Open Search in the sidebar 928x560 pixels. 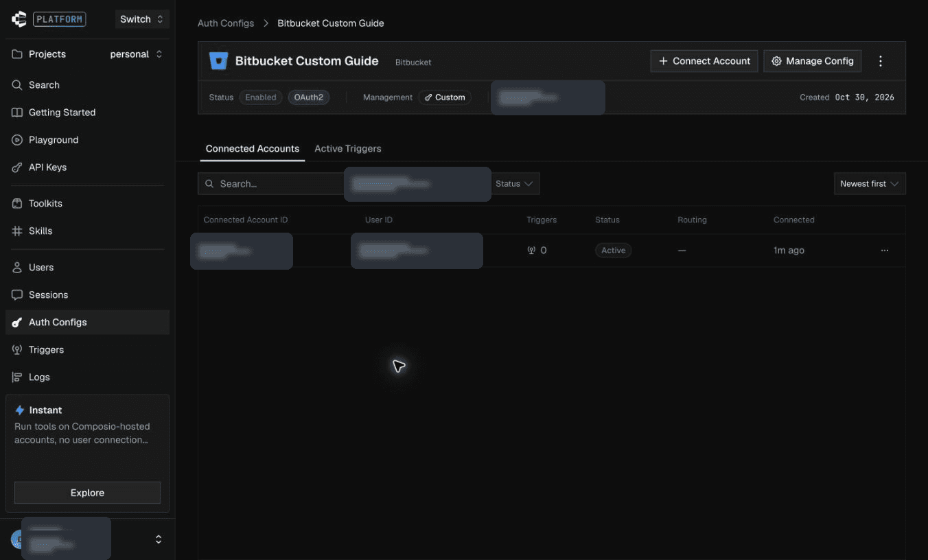click(x=88, y=85)
